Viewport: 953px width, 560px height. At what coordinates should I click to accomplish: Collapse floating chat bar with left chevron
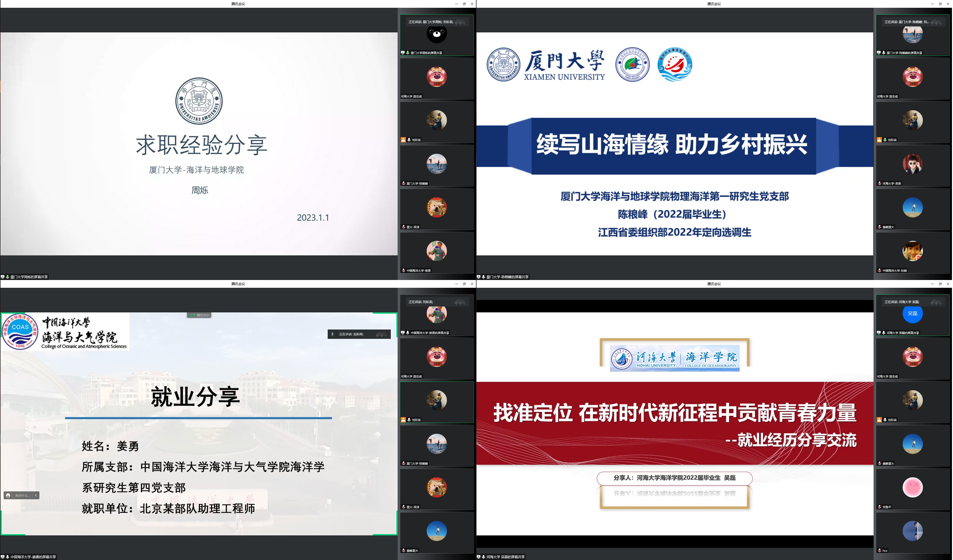(36, 495)
